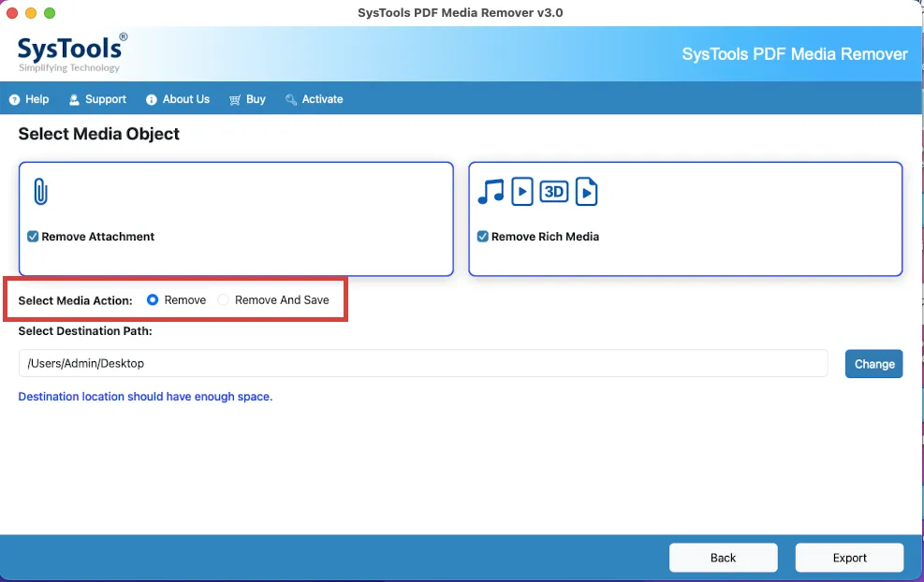Click the Select Media Object heading
Image resolution: width=924 pixels, height=582 pixels.
pyautogui.click(x=99, y=134)
